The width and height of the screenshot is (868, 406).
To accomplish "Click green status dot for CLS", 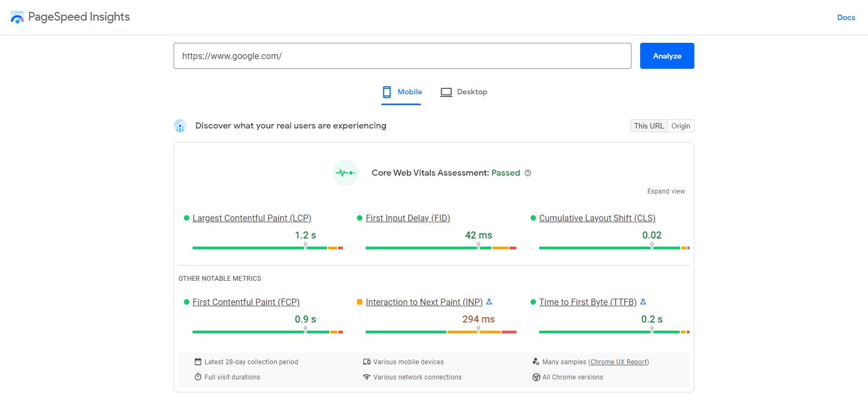I will click(533, 218).
